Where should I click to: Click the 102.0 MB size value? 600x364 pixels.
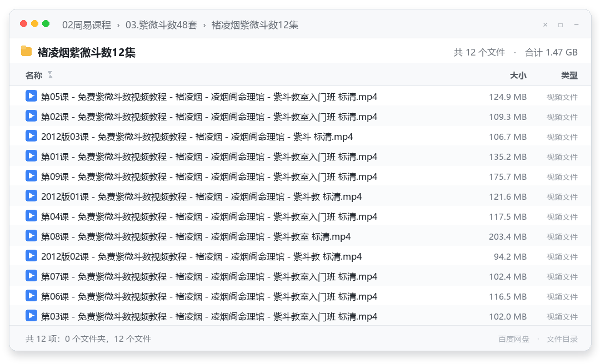coord(508,317)
